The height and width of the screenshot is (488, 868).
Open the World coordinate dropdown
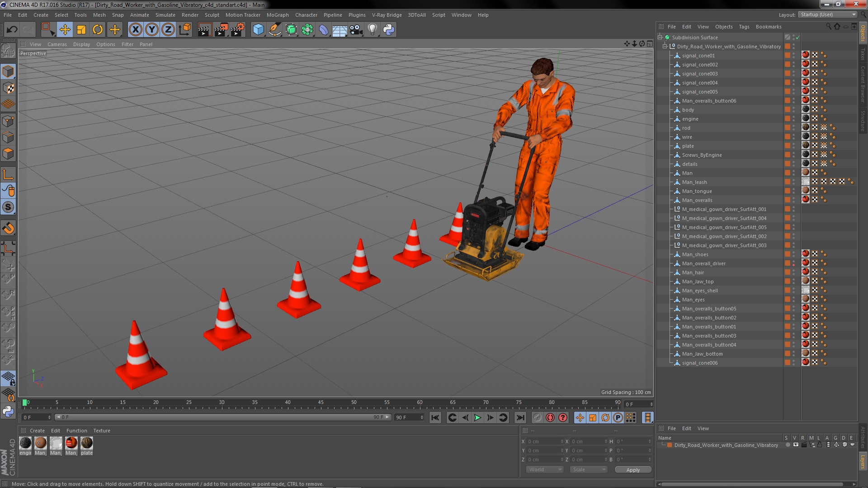[544, 470]
